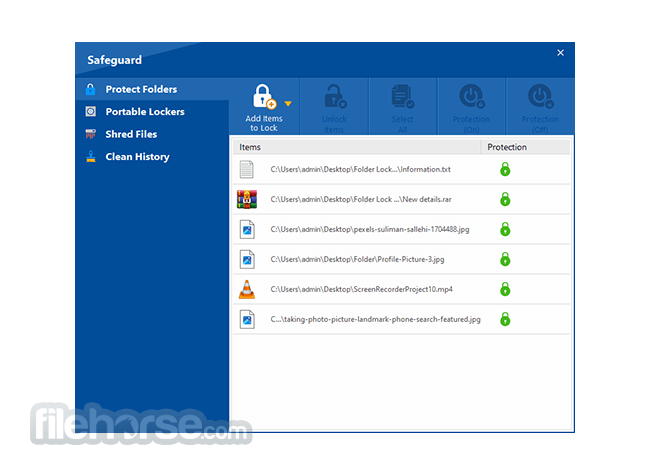Click the image icon for taking-photo-picture-landmark jpg

pos(247,320)
